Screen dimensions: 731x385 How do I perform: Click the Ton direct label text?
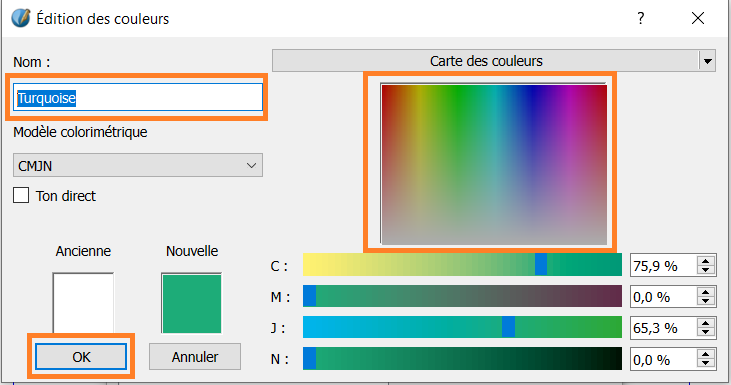click(66, 196)
